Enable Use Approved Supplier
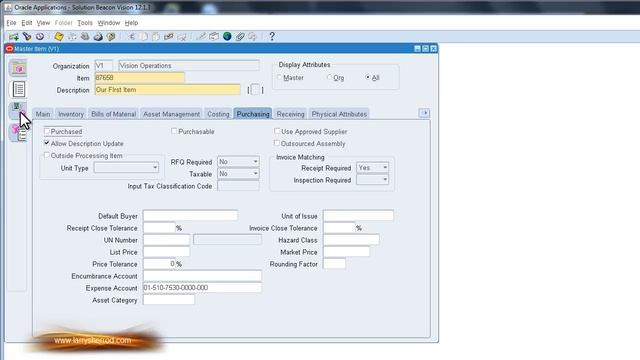The height and width of the screenshot is (360, 640). (277, 131)
